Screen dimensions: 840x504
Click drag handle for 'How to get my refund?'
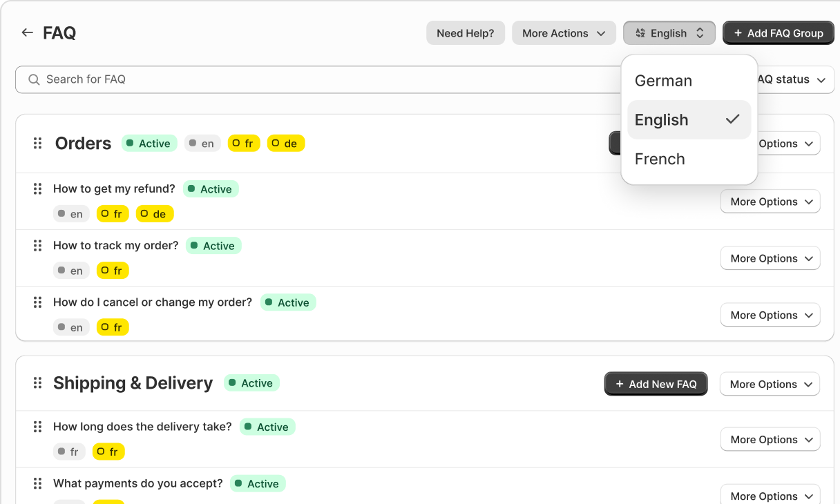pos(38,188)
